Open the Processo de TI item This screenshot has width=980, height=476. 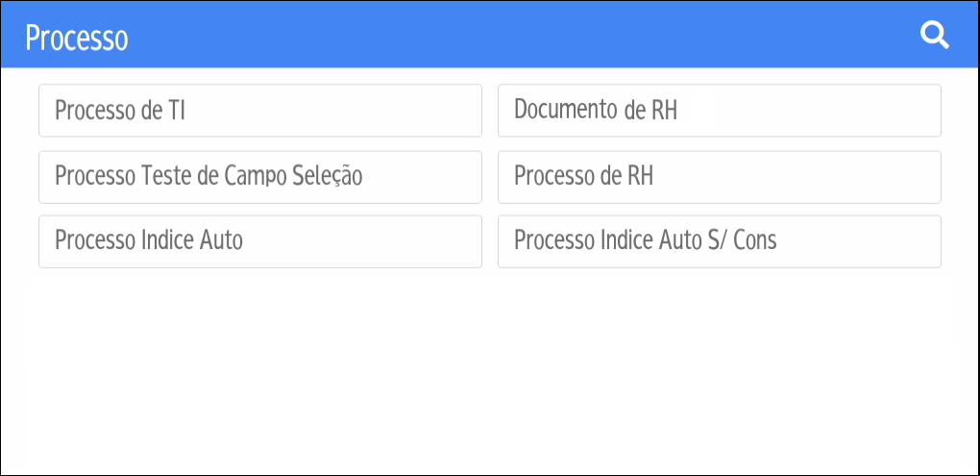260,111
